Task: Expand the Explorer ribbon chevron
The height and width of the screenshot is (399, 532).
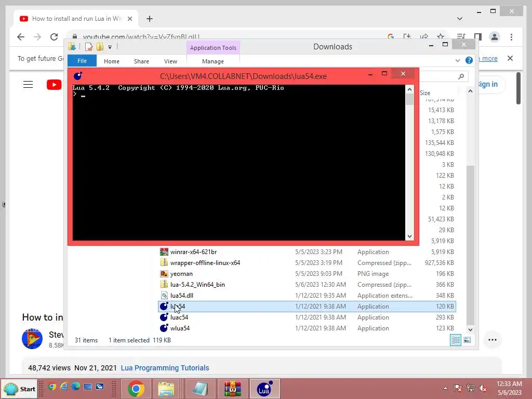Action: 457,60
